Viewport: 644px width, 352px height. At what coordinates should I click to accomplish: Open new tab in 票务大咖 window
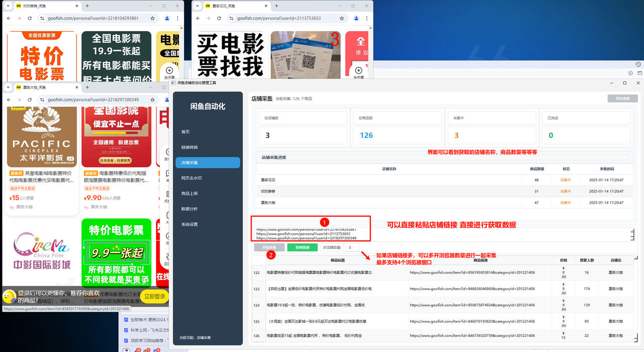(87, 87)
